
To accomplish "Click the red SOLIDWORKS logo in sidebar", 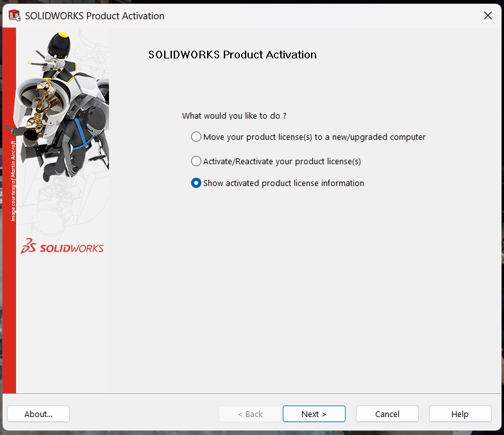I will (62, 246).
